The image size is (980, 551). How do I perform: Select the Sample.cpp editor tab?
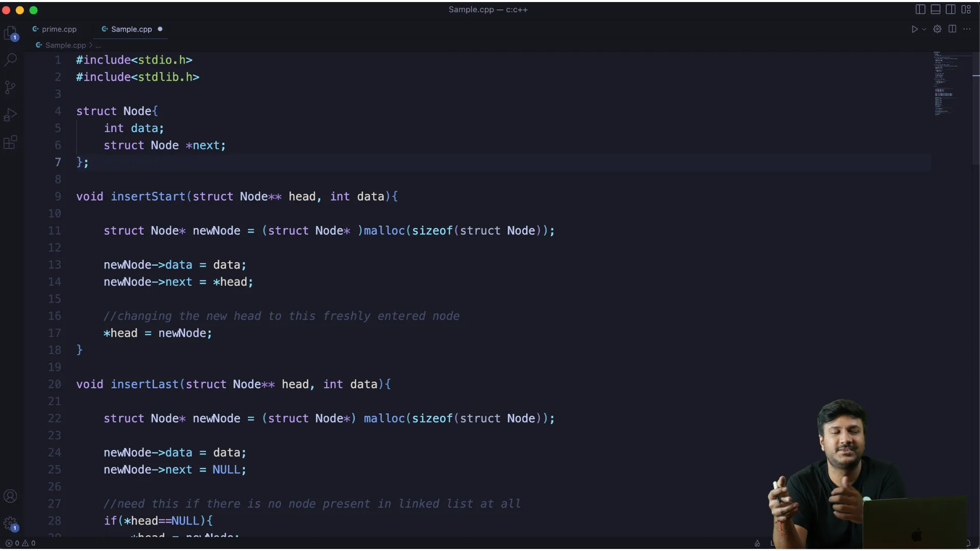(x=131, y=29)
